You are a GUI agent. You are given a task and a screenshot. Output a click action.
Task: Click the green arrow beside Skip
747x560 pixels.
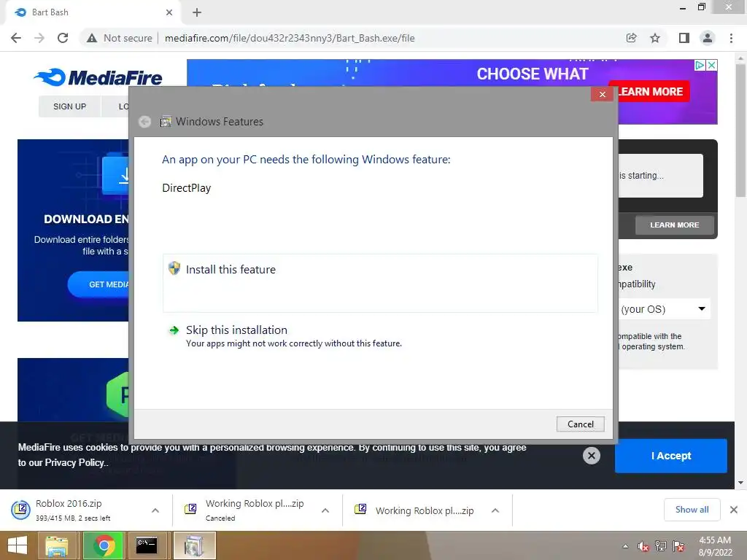[174, 330]
